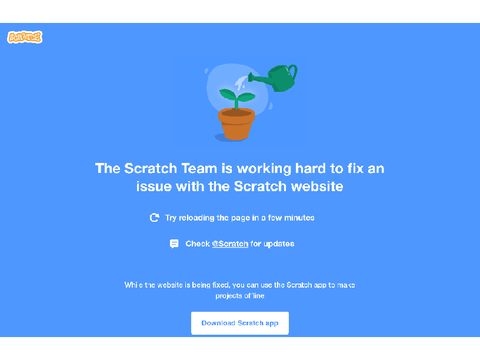Click the word 'Check' before @Scratch
The width and height of the screenshot is (480, 360).
pyautogui.click(x=198, y=244)
